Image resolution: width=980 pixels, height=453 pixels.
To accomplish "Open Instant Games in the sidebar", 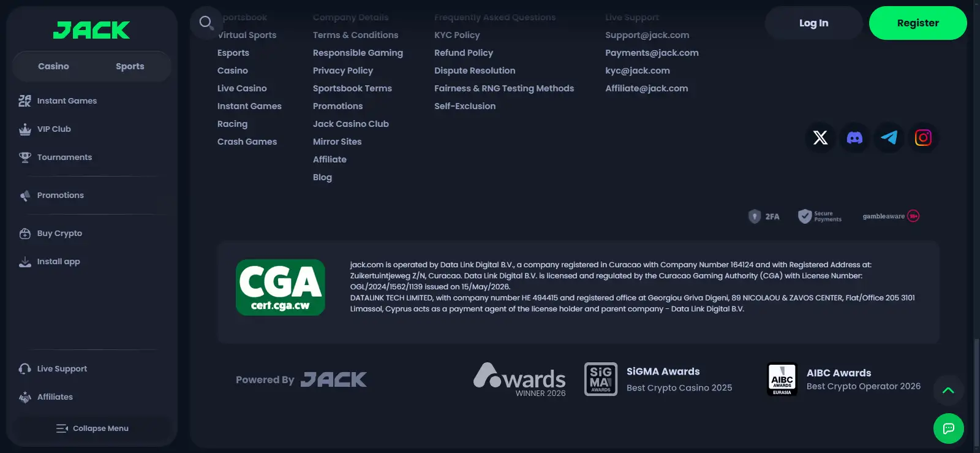I will [x=67, y=101].
